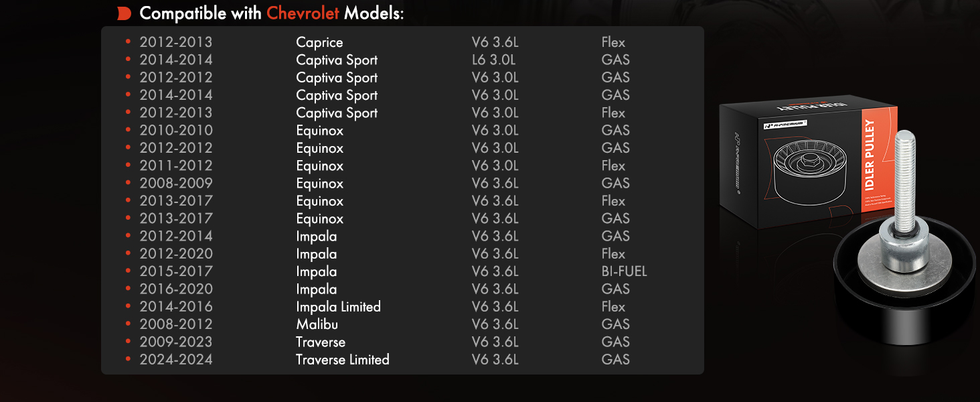The width and height of the screenshot is (980, 402).
Task: Click the Traverse Limited model name
Action: pos(342,360)
